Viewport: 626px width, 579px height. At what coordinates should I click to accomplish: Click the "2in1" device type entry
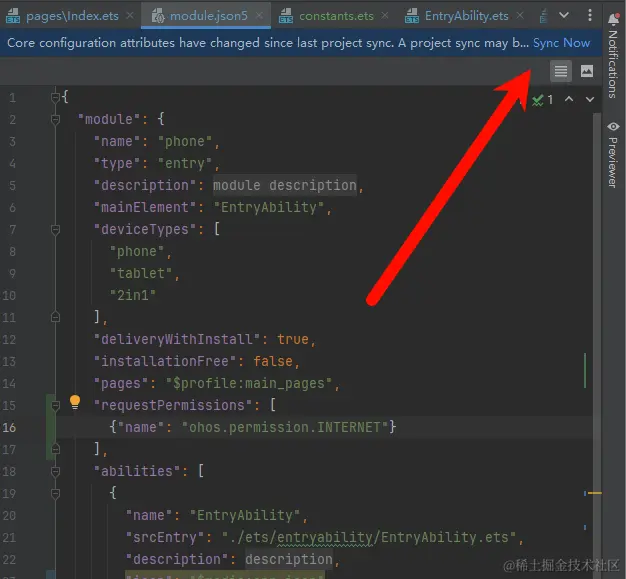133,295
